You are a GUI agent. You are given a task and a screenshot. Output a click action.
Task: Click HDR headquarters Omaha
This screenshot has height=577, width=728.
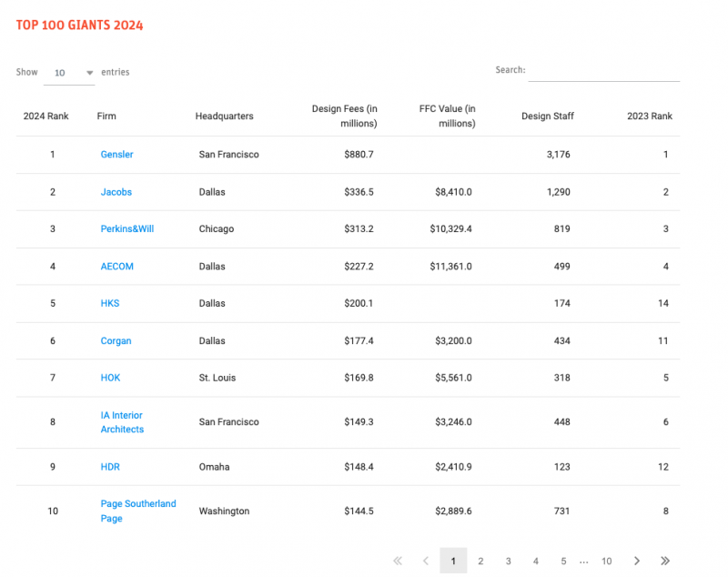click(214, 467)
